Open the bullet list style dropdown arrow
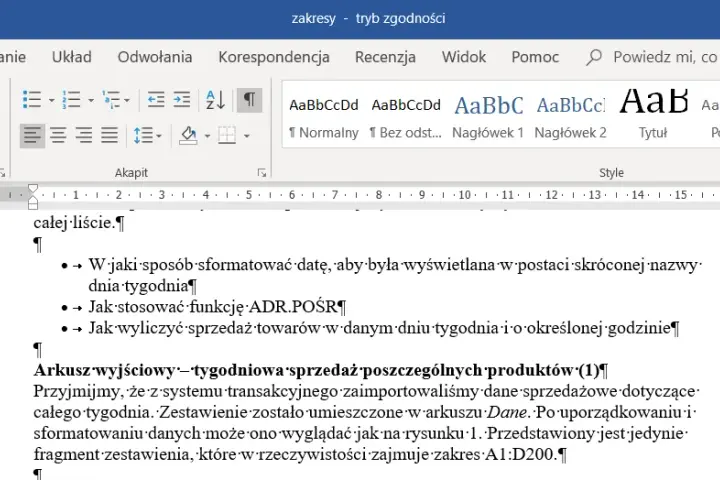This screenshot has height=480, width=720. click(51, 100)
